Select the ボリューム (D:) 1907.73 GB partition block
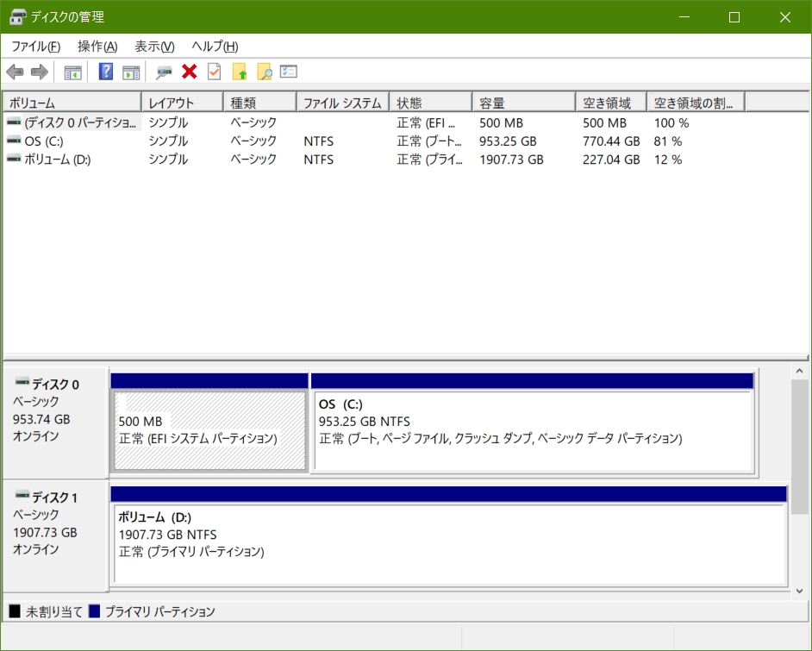Screen dimensions: 812x651 tap(449, 536)
